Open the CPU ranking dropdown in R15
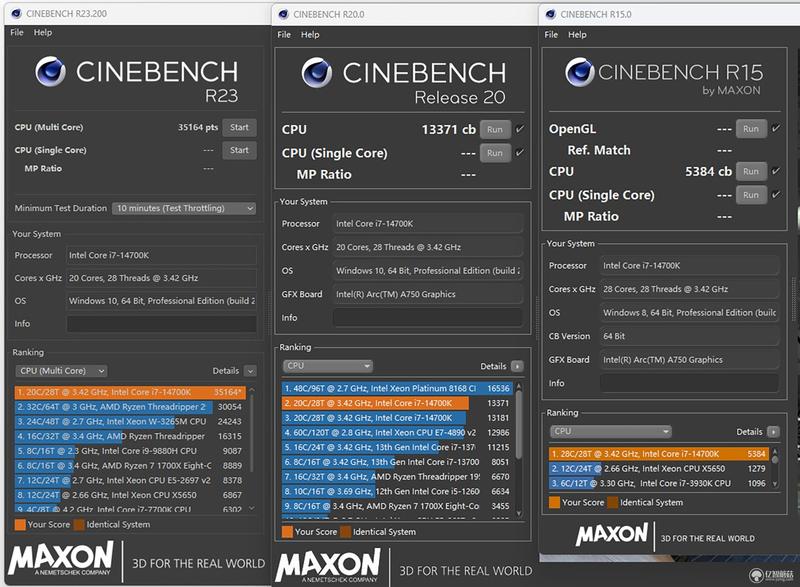Screen dimensions: 800x587 [x=610, y=431]
